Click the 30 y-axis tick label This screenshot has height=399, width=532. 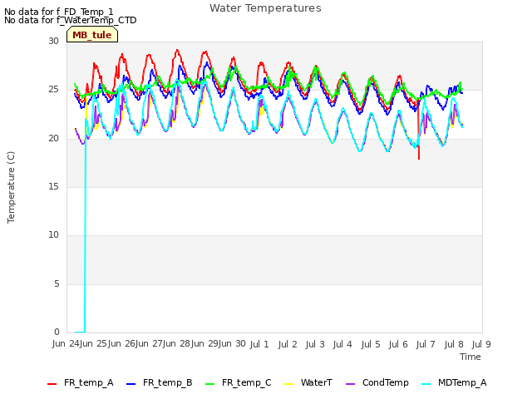click(x=53, y=41)
